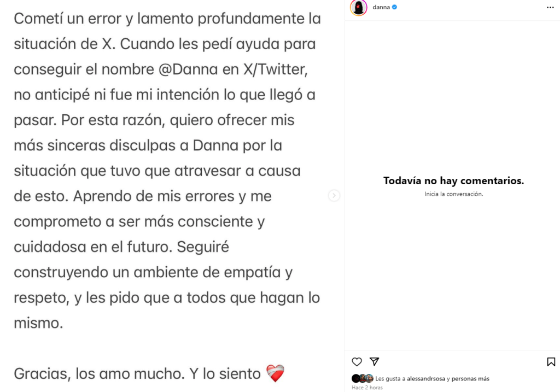Image resolution: width=560 pixels, height=392 pixels.
Task: Click the bandaged heart emoji in the post
Action: (275, 374)
